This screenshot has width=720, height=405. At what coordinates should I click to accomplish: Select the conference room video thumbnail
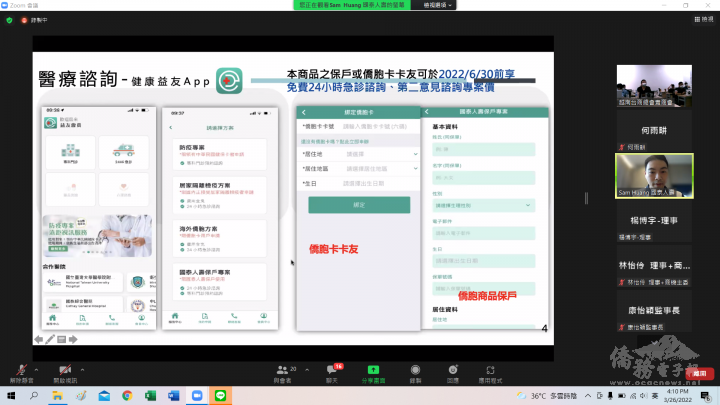pyautogui.click(x=654, y=86)
